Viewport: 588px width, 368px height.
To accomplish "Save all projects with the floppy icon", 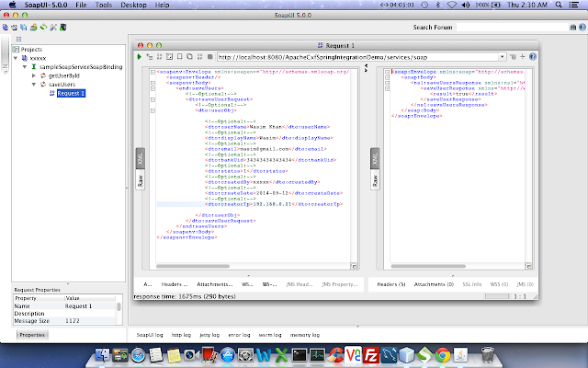I will point(24,28).
